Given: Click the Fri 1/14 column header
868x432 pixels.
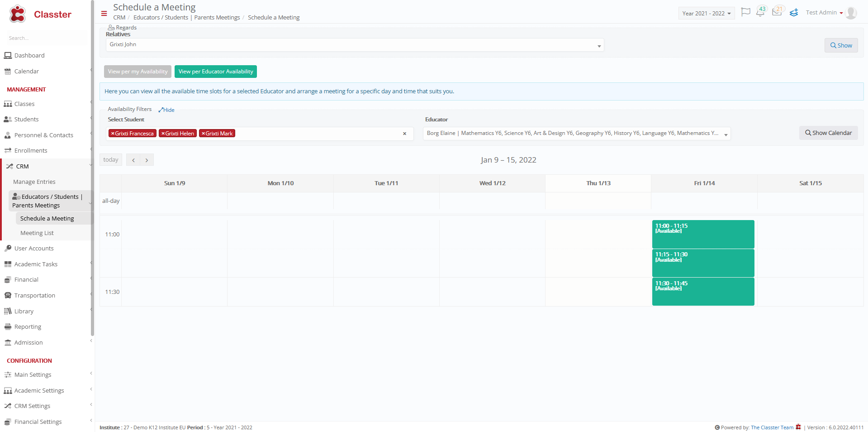Looking at the screenshot, I should pos(704,183).
